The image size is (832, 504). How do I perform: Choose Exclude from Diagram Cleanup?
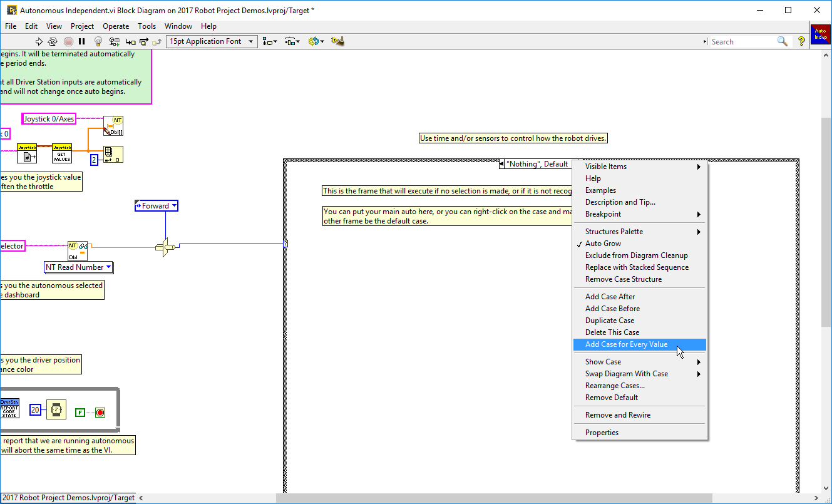point(640,255)
